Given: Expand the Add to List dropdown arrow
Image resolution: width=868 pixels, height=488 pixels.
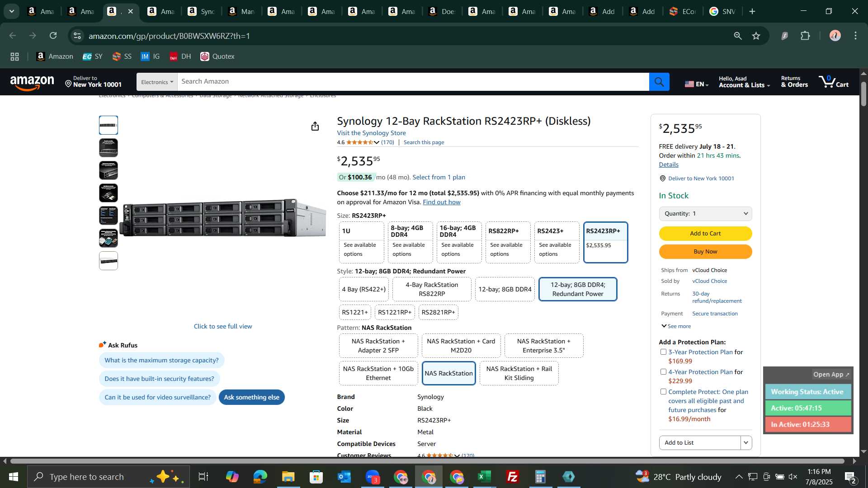Looking at the screenshot, I should (746, 443).
